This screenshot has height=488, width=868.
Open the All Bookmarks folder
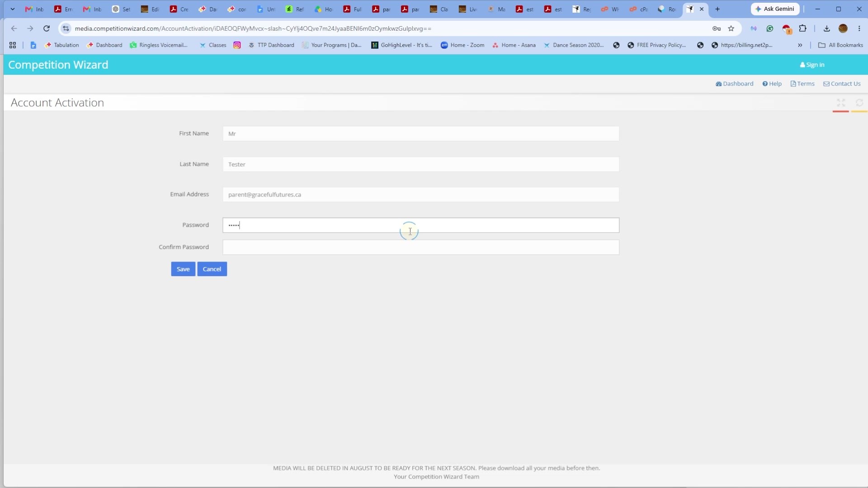tap(841, 45)
